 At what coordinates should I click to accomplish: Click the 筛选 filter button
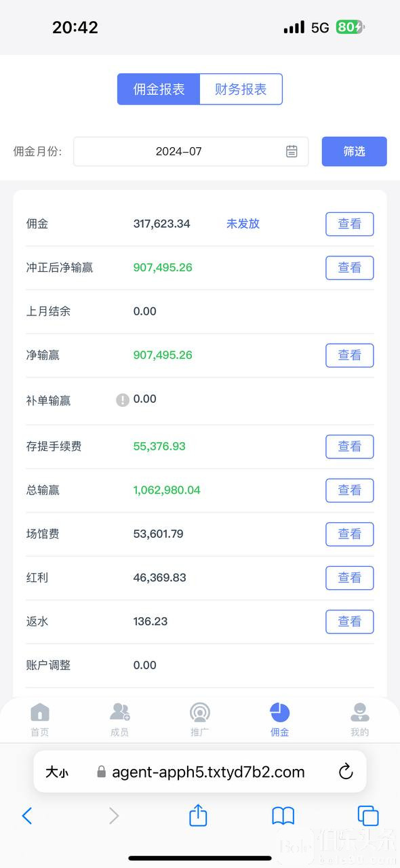(x=354, y=151)
